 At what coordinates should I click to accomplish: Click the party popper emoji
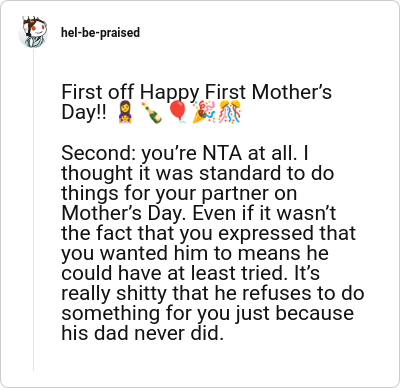coord(203,112)
